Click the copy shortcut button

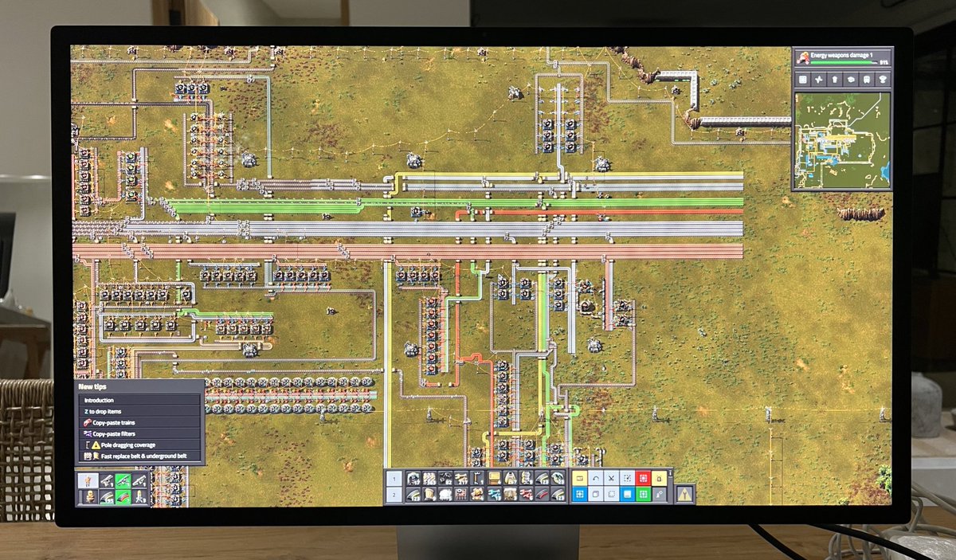[595, 495]
